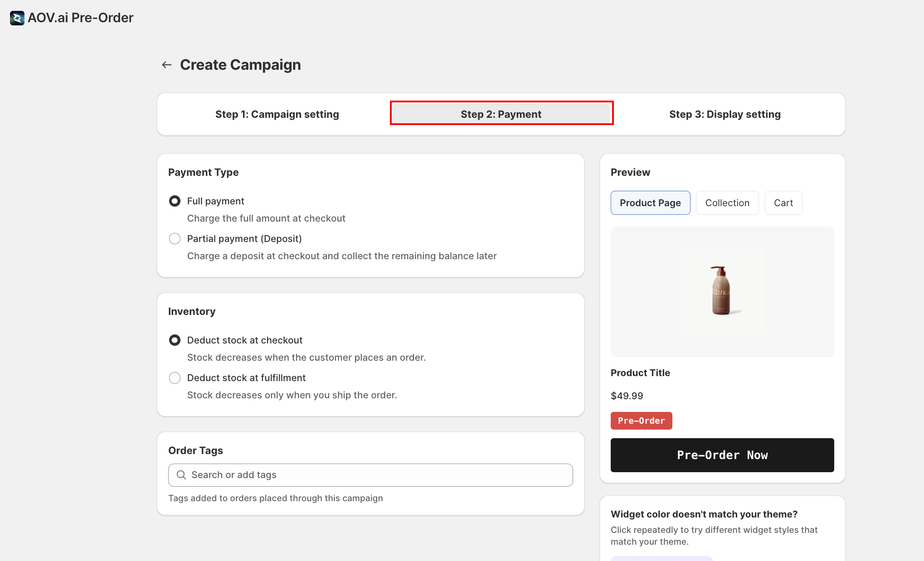Click the Preview panel heading
924x561 pixels.
pos(630,172)
